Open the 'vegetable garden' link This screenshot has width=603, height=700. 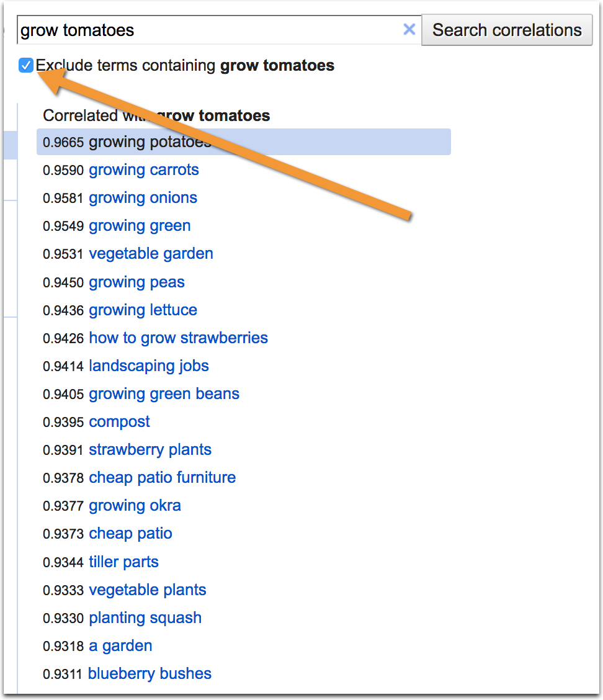(x=151, y=253)
